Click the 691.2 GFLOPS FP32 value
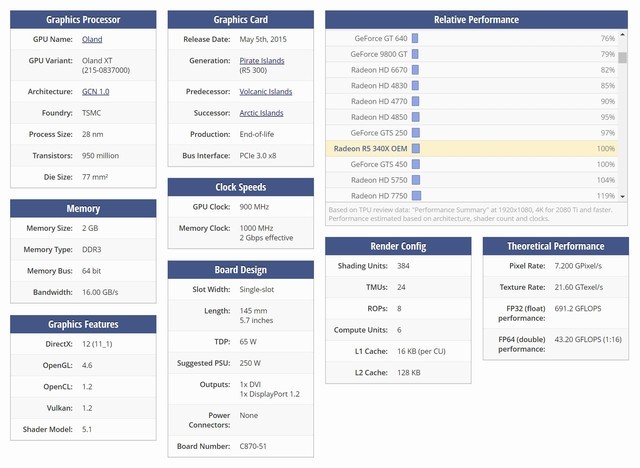Image resolution: width=640 pixels, height=468 pixels. 578,308
